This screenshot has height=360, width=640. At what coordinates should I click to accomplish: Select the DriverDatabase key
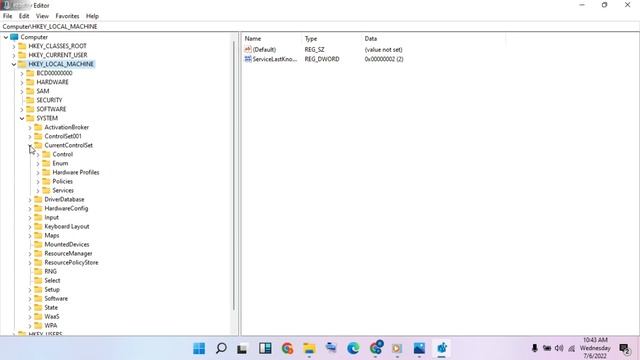point(64,199)
